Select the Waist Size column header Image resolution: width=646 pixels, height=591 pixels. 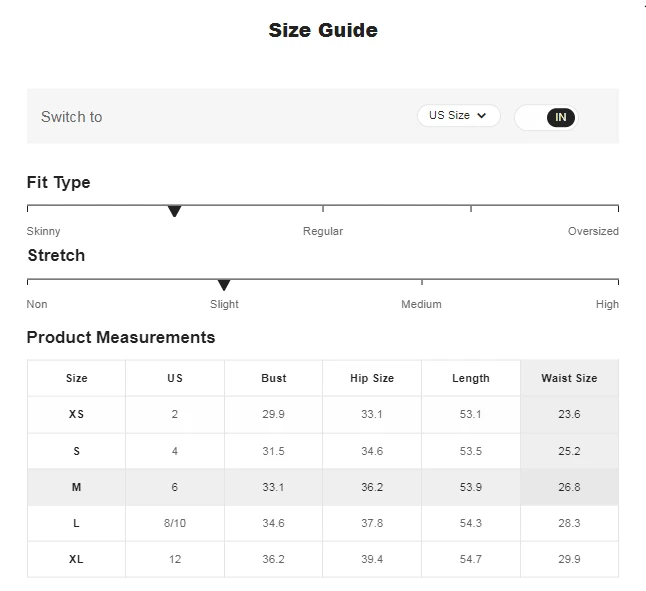point(569,378)
